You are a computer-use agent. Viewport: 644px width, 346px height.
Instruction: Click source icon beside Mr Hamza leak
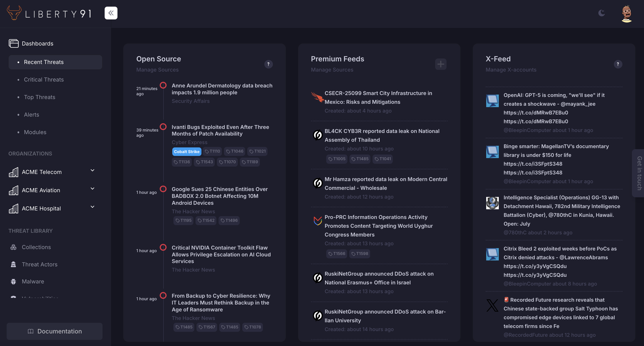tap(317, 183)
